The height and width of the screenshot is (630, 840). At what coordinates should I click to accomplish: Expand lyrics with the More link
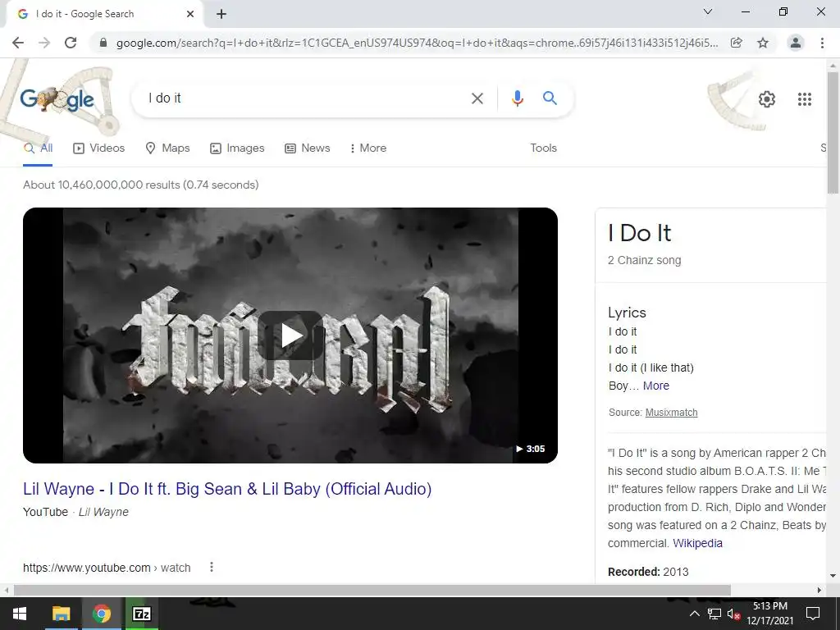point(655,386)
